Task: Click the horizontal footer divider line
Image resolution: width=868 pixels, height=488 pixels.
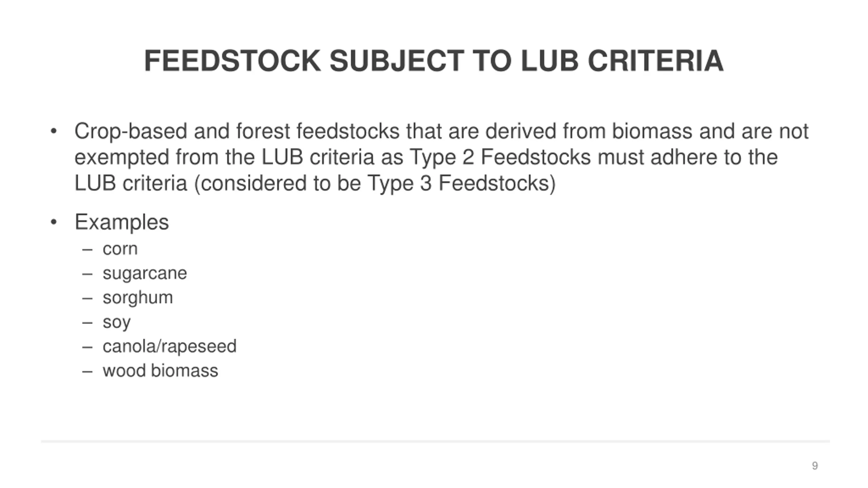Action: point(435,442)
